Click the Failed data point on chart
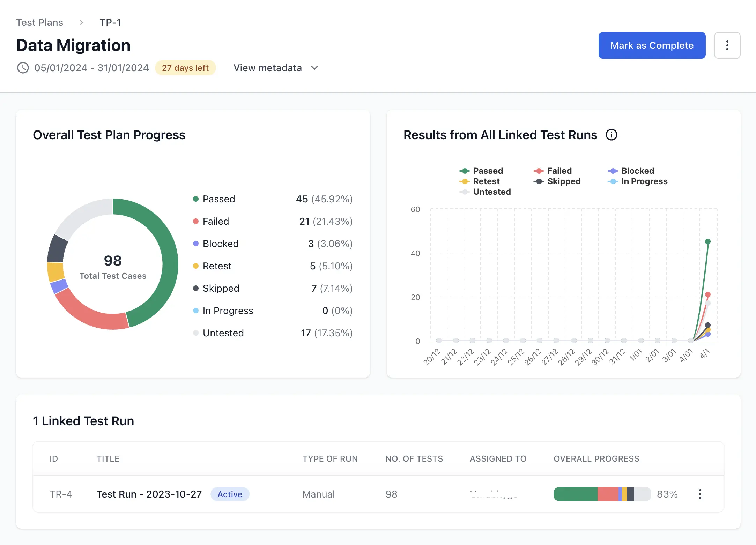This screenshot has height=545, width=756. coord(707,294)
